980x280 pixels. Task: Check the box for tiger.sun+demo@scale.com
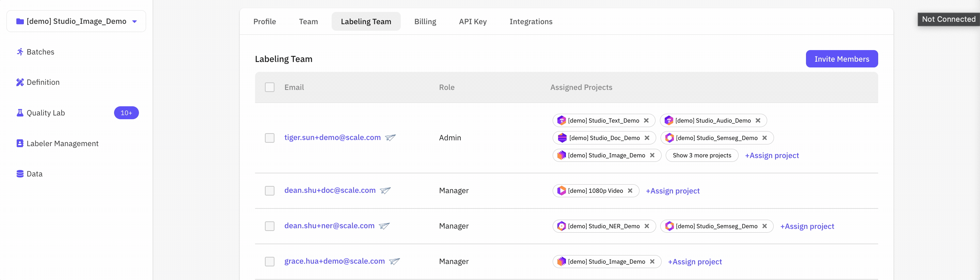tap(270, 138)
